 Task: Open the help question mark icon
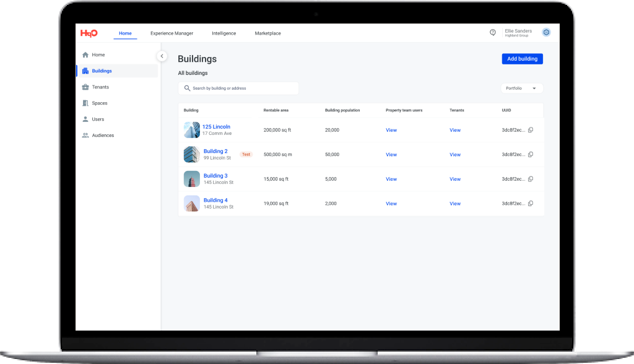click(x=493, y=33)
